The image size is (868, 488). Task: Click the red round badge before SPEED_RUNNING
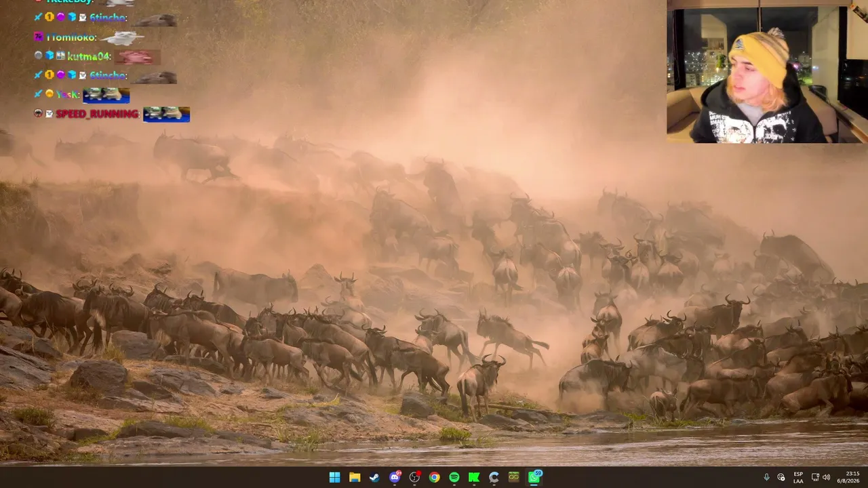click(38, 113)
